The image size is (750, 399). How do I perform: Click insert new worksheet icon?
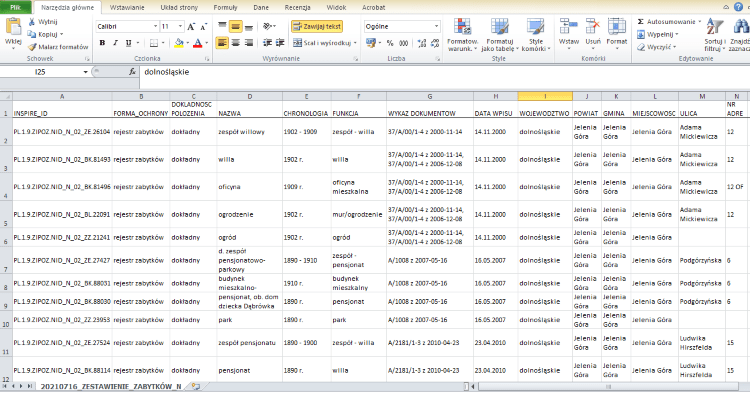point(195,386)
